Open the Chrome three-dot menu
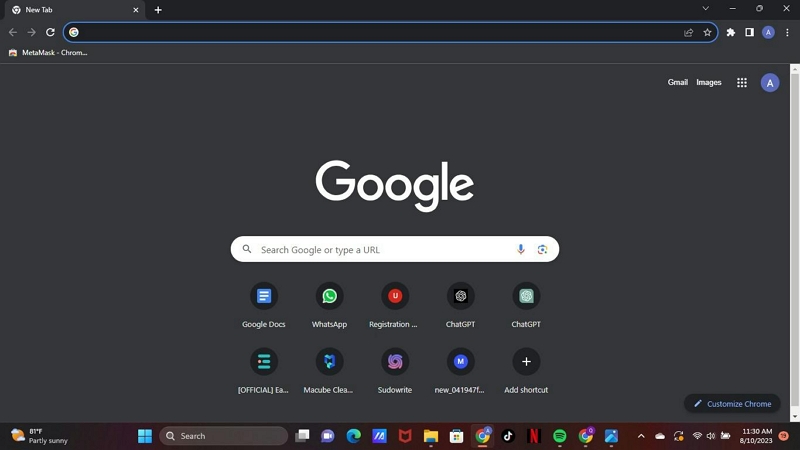This screenshot has height=450, width=800. (x=787, y=32)
